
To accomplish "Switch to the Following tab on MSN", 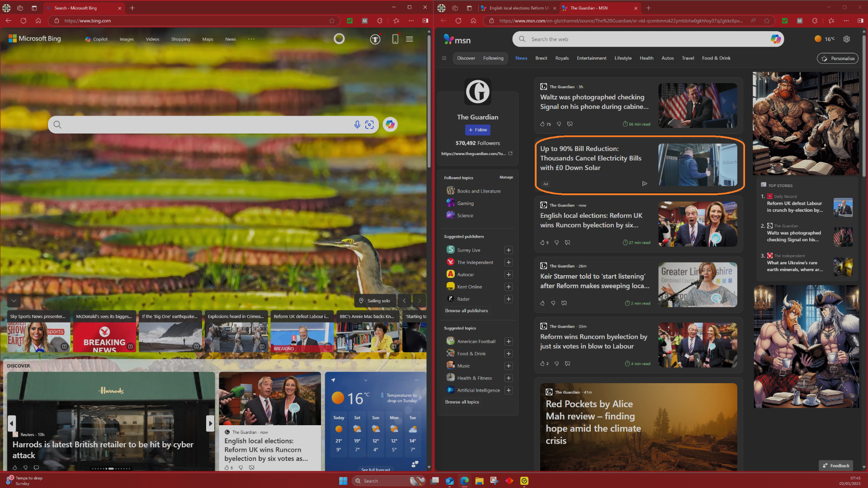I will click(x=493, y=58).
